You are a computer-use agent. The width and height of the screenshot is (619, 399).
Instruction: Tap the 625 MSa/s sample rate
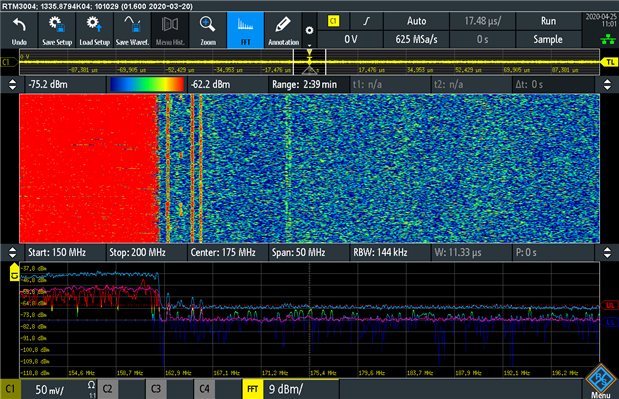(x=416, y=39)
